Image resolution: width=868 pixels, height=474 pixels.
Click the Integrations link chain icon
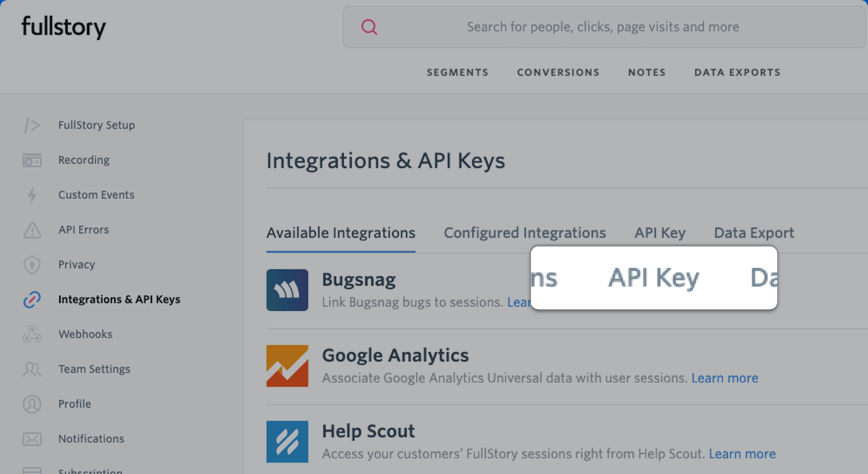(x=32, y=300)
